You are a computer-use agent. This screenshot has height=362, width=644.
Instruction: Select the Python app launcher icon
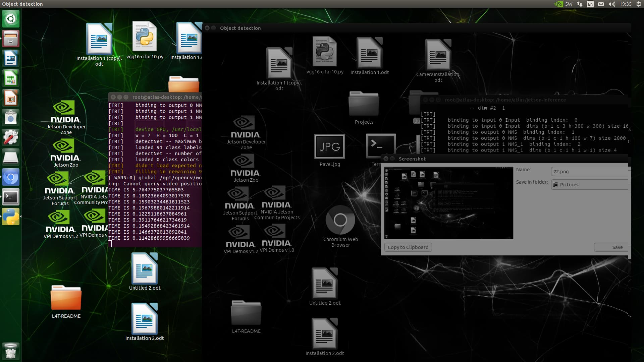click(x=11, y=217)
